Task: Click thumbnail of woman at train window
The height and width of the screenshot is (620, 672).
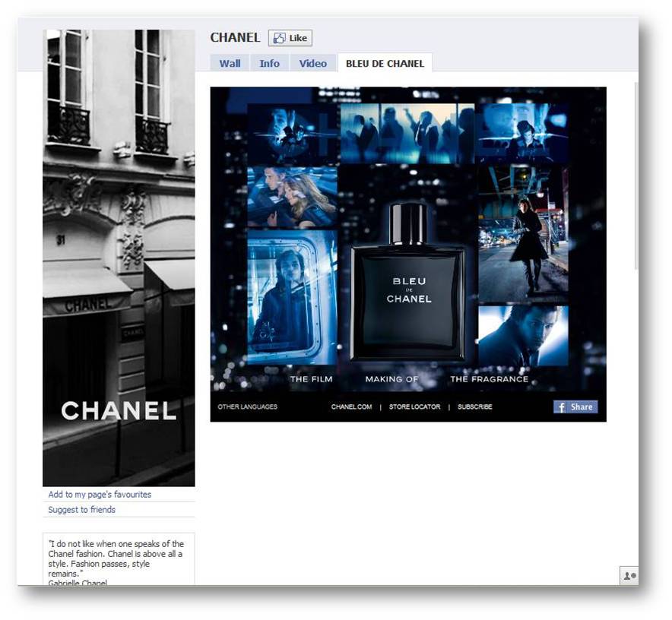Action: tap(292, 297)
